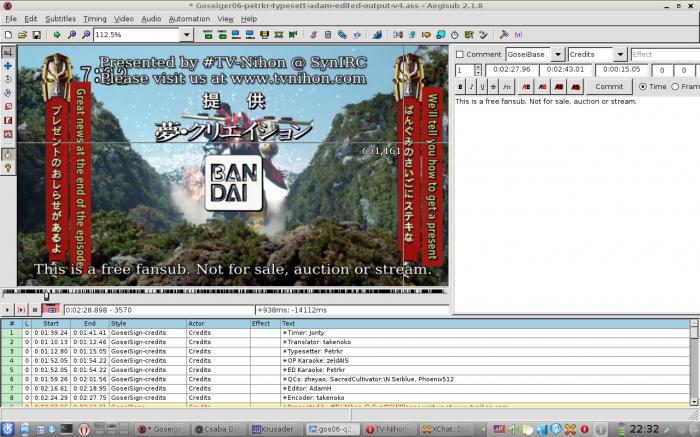Screen dimensions: 700x437
Task: Click the video seek slider handle
Action: click(x=46, y=295)
